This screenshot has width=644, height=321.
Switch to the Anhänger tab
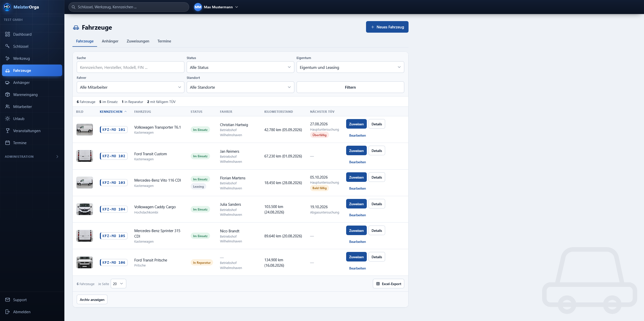tap(110, 41)
